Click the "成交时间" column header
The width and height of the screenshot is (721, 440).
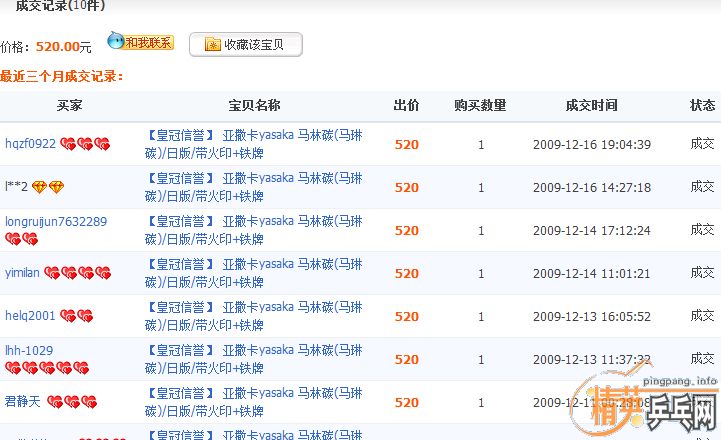(591, 105)
